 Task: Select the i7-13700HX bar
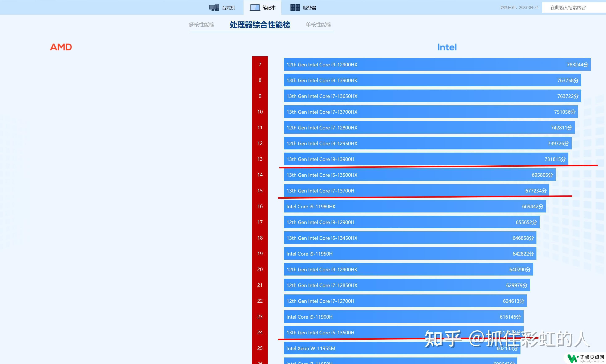(x=431, y=112)
